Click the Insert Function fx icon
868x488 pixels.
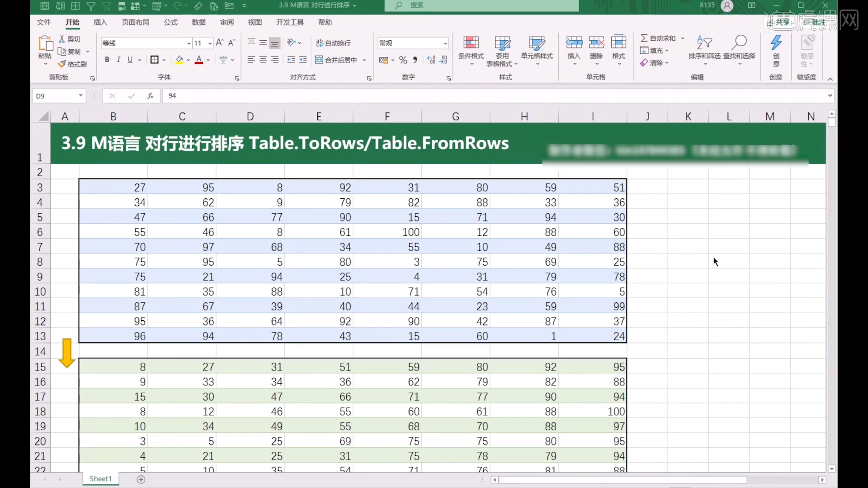coord(150,96)
